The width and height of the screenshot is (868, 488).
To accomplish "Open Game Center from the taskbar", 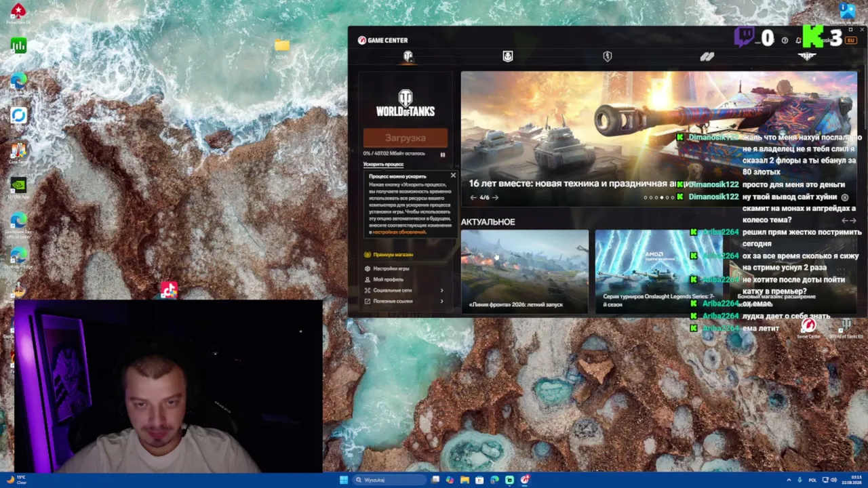I will [524, 480].
